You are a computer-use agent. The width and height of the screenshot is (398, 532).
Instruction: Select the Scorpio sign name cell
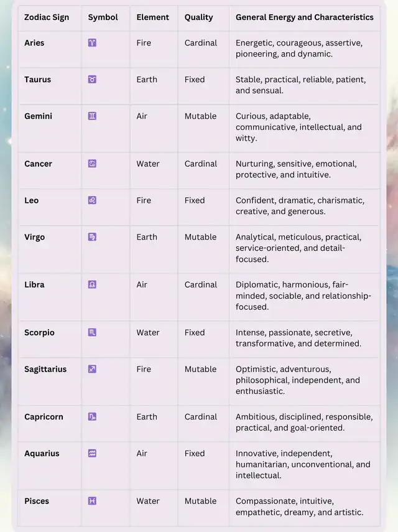pos(39,332)
